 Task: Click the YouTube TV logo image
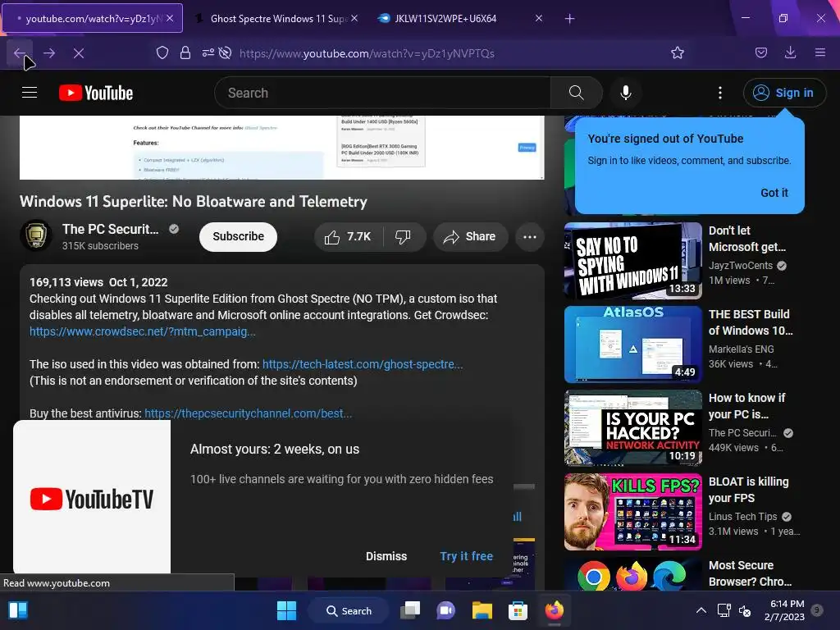click(92, 498)
